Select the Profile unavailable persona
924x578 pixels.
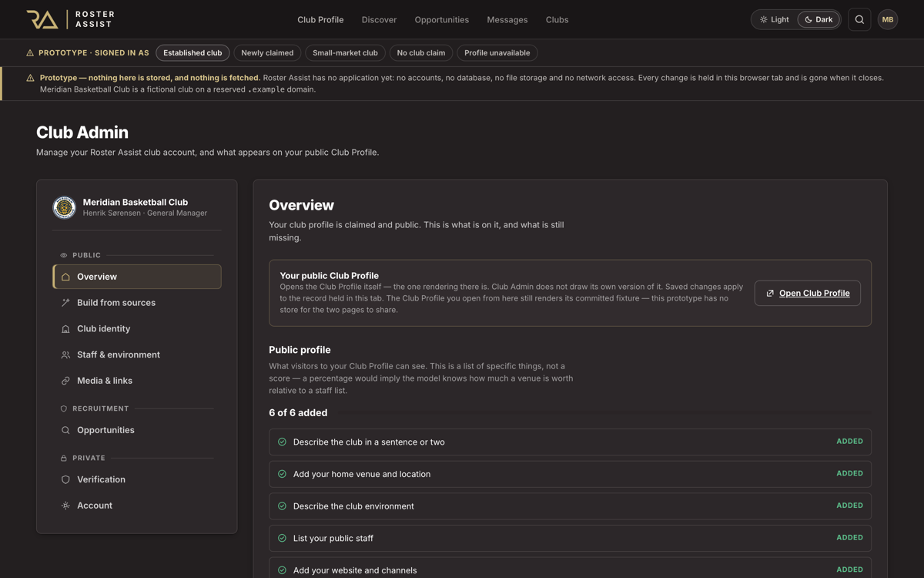497,52
